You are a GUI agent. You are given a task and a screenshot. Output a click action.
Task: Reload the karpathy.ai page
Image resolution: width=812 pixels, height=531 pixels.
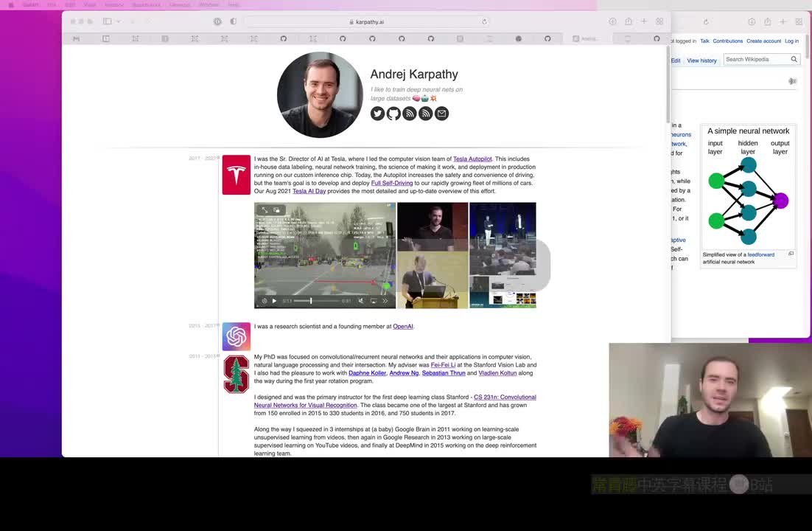pos(484,22)
